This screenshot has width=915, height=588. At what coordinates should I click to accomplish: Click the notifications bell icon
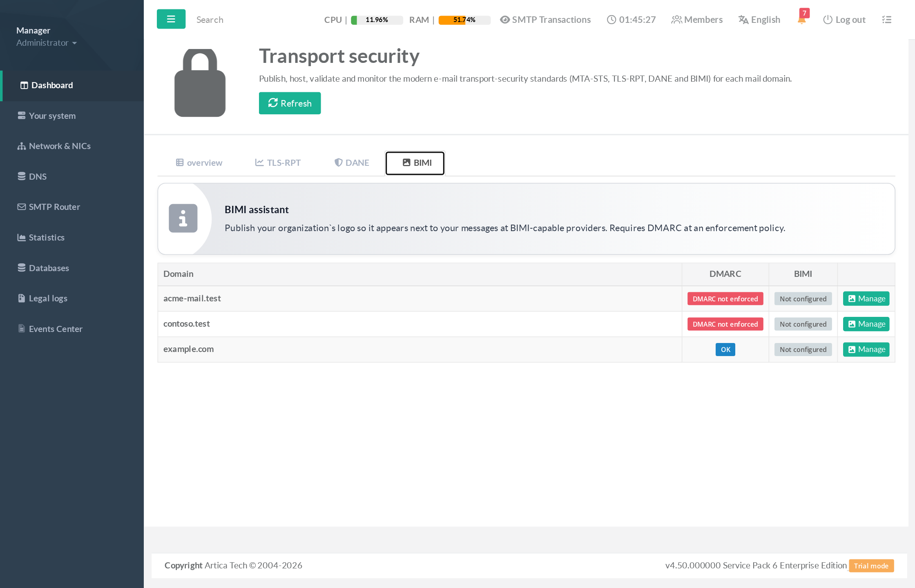pos(801,20)
